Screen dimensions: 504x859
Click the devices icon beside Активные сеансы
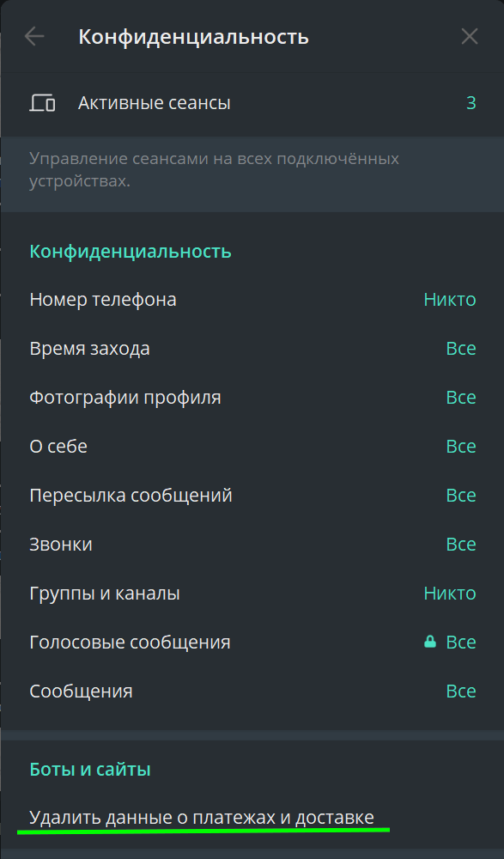(x=42, y=103)
